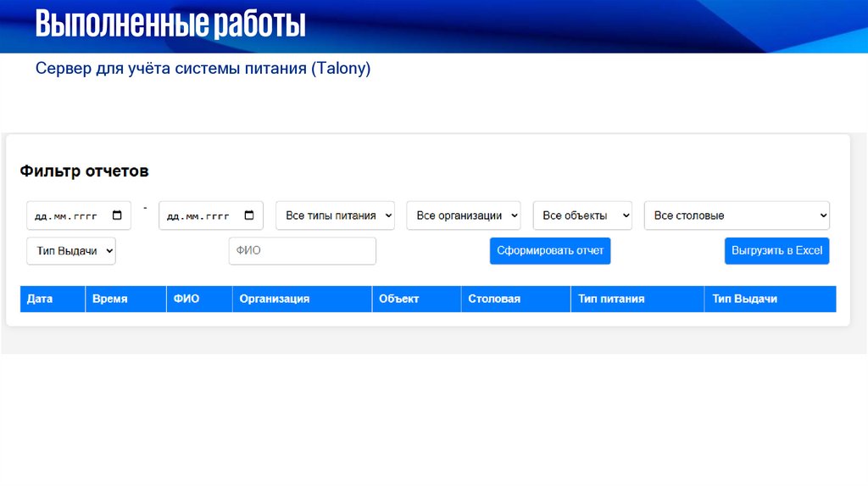Click the ФИО search input field

(303, 251)
